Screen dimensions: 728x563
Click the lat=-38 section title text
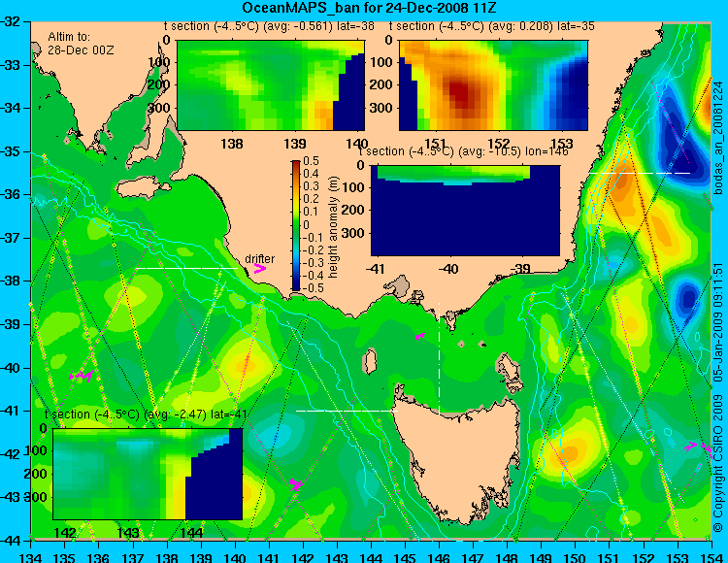tap(270, 26)
